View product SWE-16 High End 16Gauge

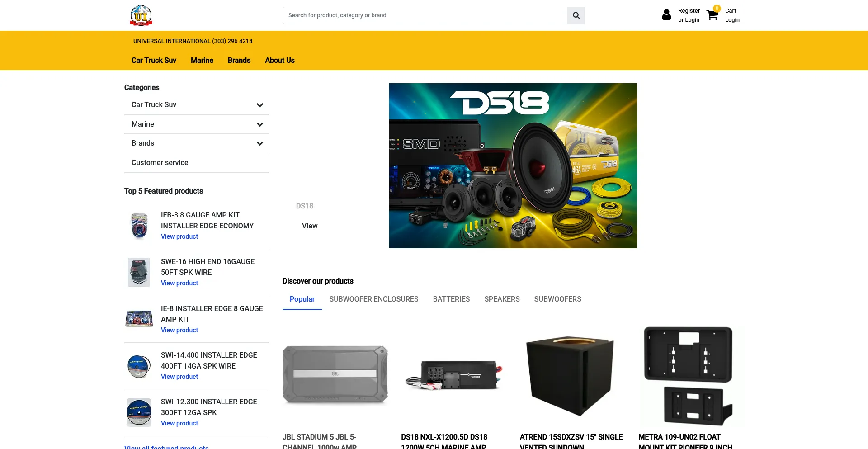pyautogui.click(x=179, y=283)
